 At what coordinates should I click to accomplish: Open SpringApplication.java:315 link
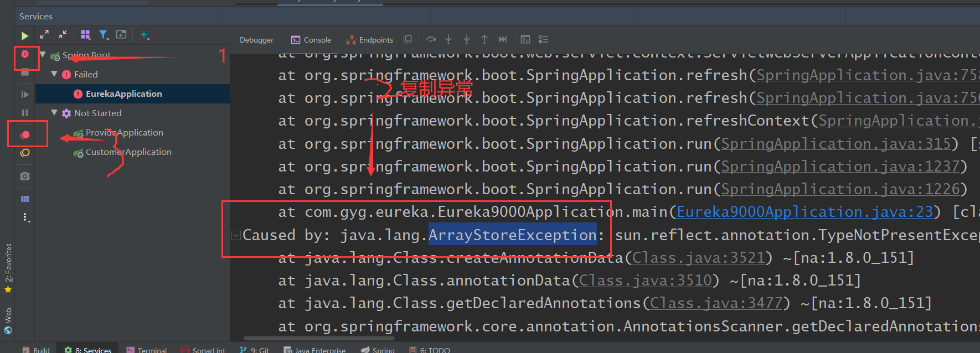coord(835,144)
